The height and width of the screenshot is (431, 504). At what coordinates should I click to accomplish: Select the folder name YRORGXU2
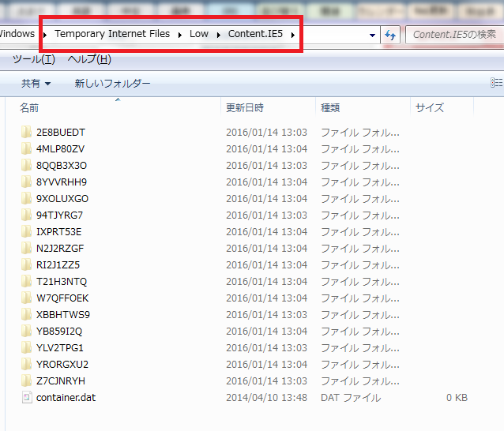(x=62, y=365)
